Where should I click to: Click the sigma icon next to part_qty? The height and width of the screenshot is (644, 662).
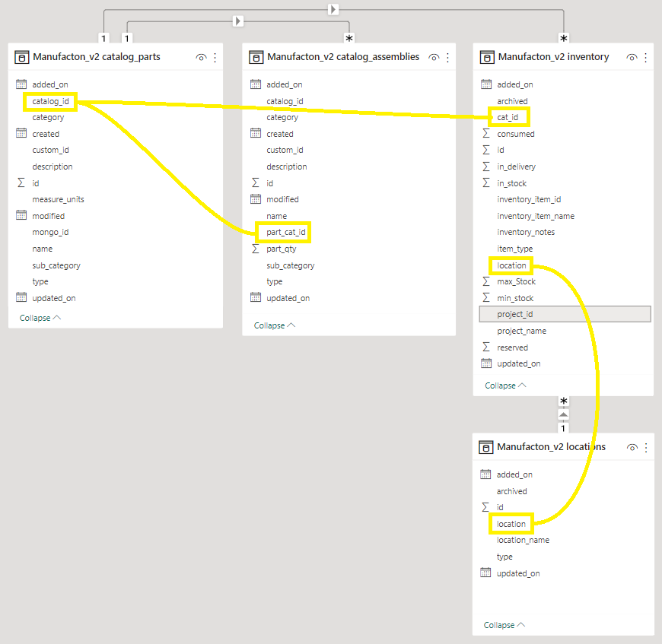[256, 249]
